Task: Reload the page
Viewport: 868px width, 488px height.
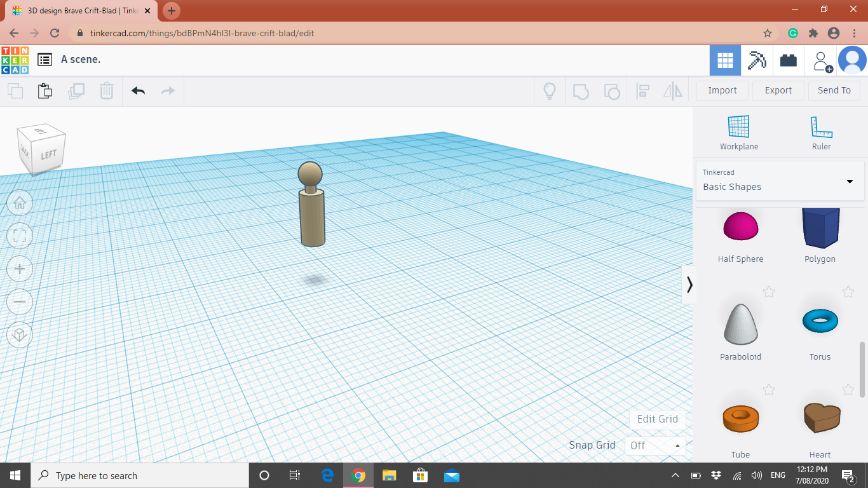Action: tap(55, 33)
